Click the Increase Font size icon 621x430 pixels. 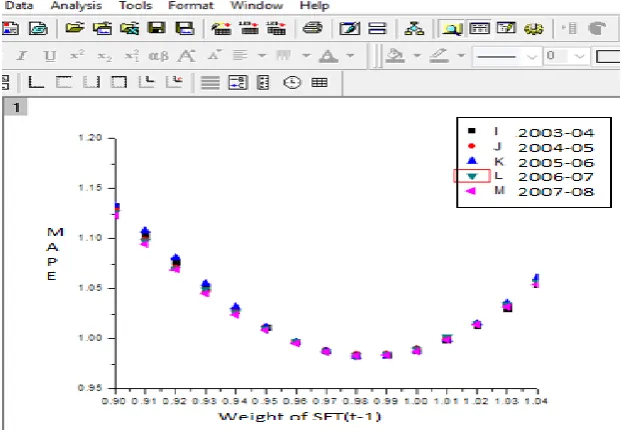[x=186, y=56]
